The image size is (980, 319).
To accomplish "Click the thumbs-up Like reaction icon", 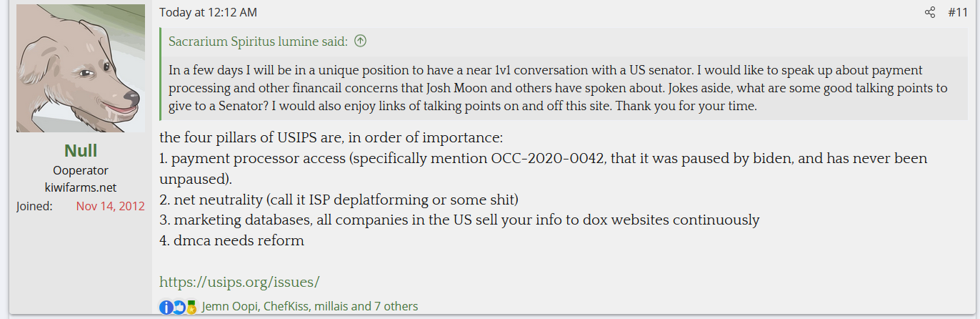I will coord(179,307).
